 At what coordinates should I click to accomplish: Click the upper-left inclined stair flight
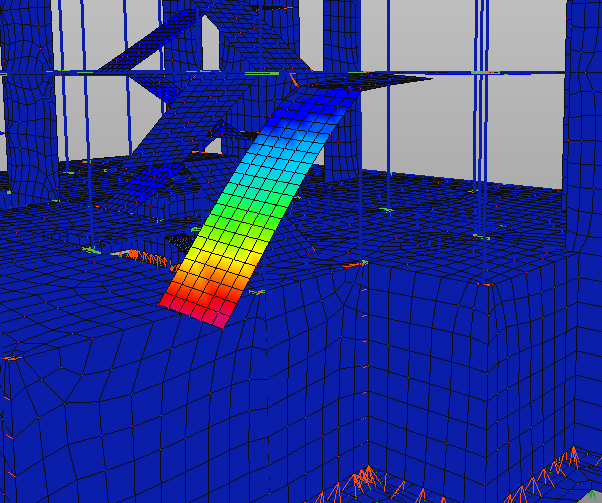(148, 40)
